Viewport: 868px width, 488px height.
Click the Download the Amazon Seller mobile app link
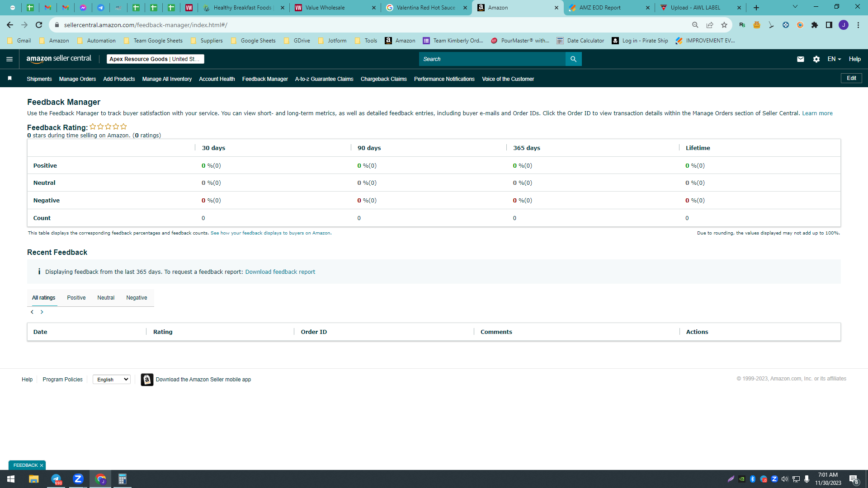click(x=203, y=380)
